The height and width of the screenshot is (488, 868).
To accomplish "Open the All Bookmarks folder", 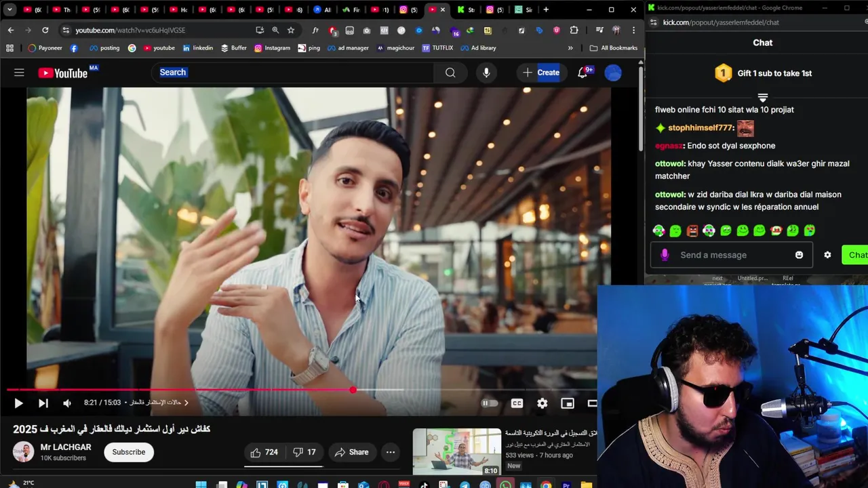I will 614,48.
